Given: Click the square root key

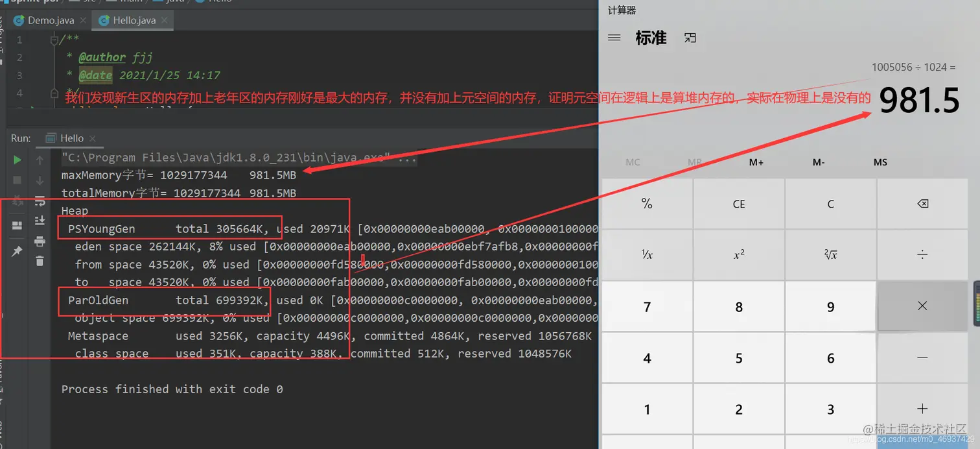Looking at the screenshot, I should pos(831,255).
